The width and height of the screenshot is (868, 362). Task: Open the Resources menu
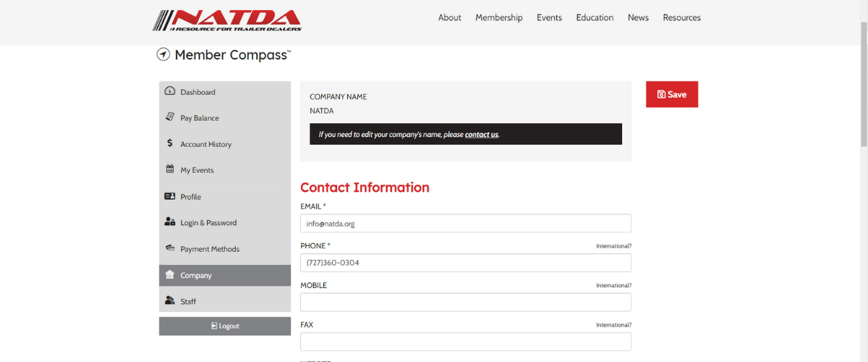pyautogui.click(x=682, y=17)
